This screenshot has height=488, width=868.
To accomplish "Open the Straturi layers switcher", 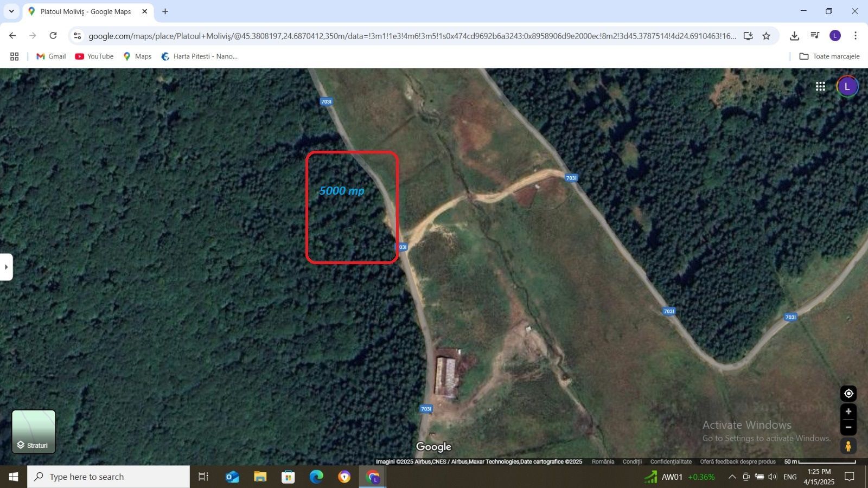I will coord(34,432).
